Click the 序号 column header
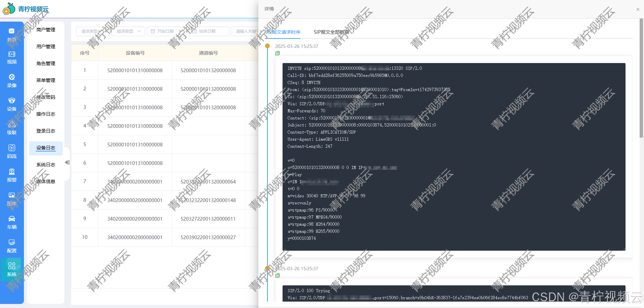The height and width of the screenshot is (308, 644). [x=85, y=53]
